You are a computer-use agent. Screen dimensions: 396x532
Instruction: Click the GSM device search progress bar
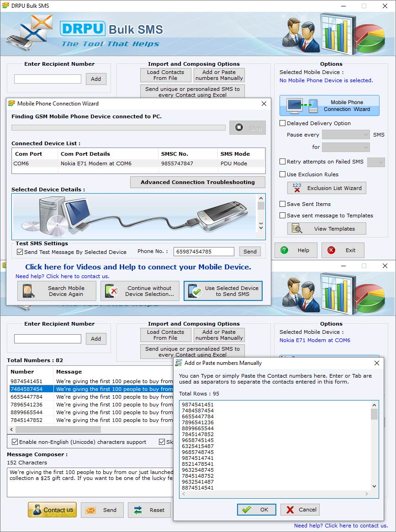(119, 127)
